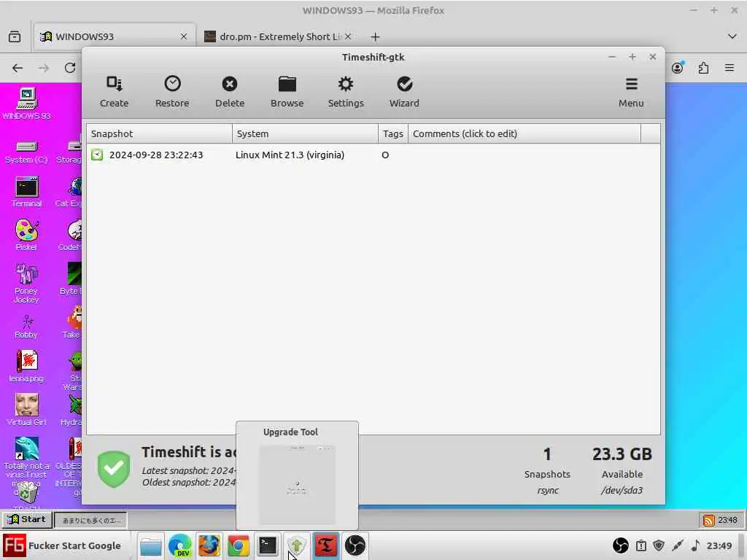Image resolution: width=747 pixels, height=560 pixels.
Task: Click the Comments (click to edit) header
Action: coord(524,134)
